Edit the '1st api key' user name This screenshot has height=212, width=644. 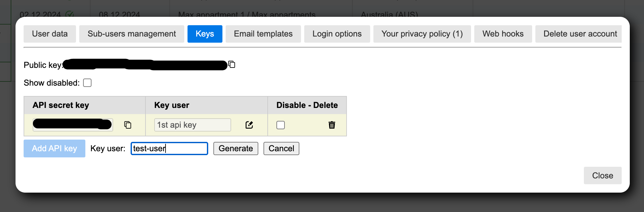tap(249, 125)
